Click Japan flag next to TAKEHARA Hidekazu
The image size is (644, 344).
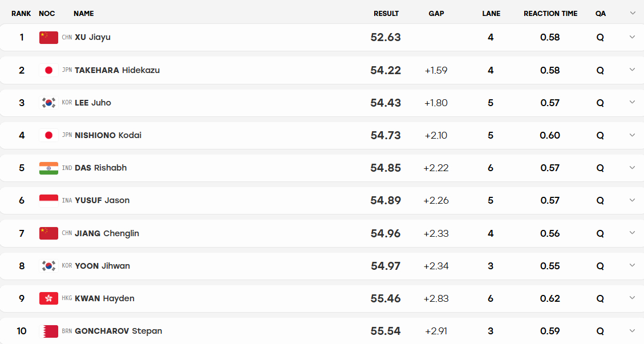point(48,70)
